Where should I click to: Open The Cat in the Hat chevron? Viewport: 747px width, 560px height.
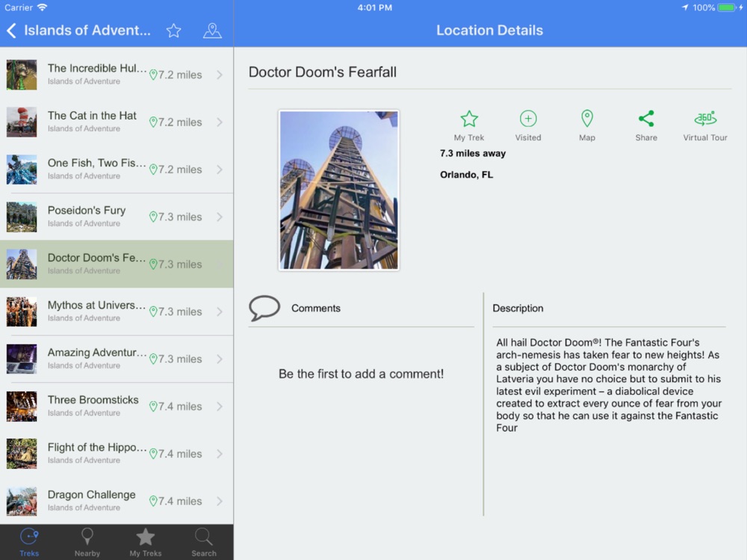point(220,122)
